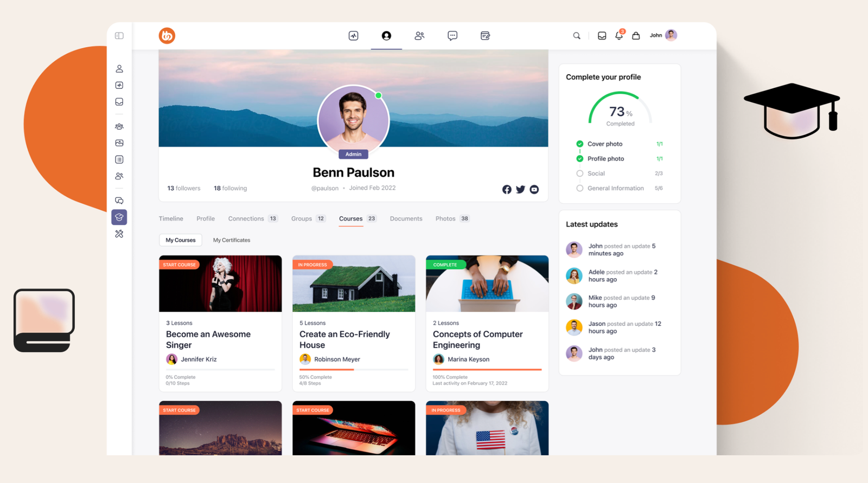
Task: Open the members icon in top navigation
Action: 419,36
